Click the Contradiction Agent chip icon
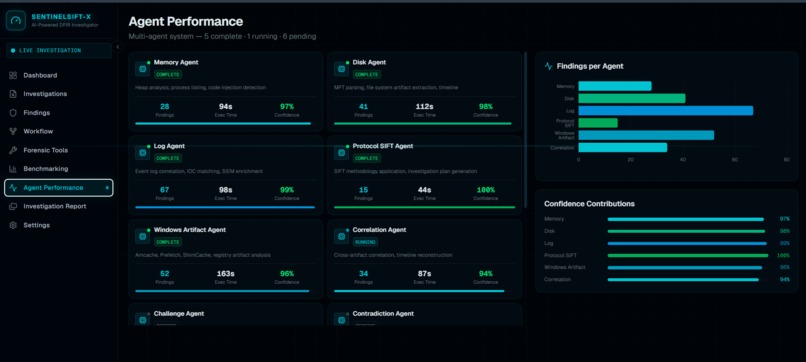Image resolution: width=806 pixels, height=362 pixels. 341,320
